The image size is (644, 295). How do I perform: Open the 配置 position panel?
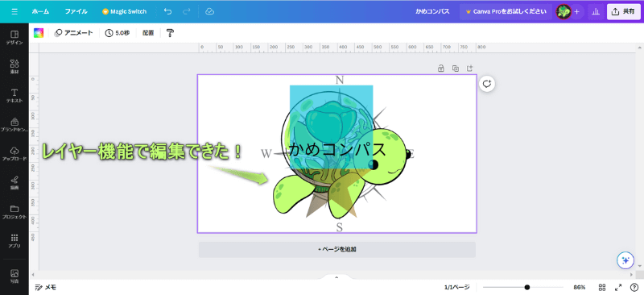(148, 33)
